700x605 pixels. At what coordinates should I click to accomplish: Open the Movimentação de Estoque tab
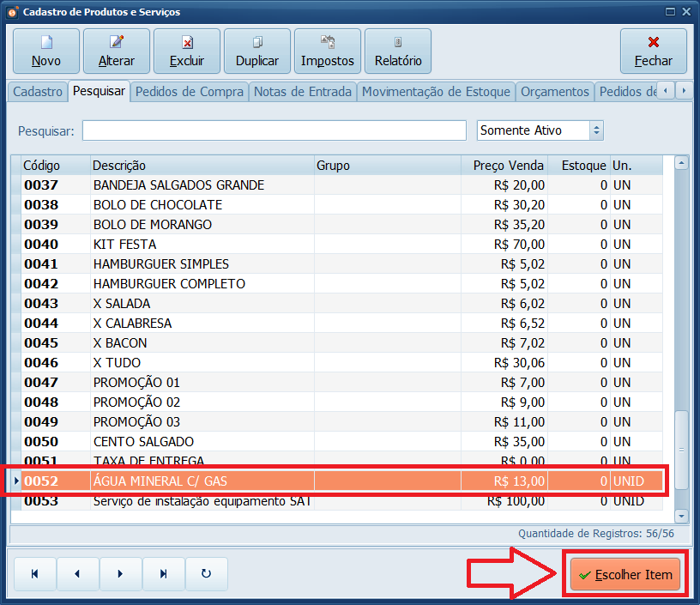(x=436, y=92)
